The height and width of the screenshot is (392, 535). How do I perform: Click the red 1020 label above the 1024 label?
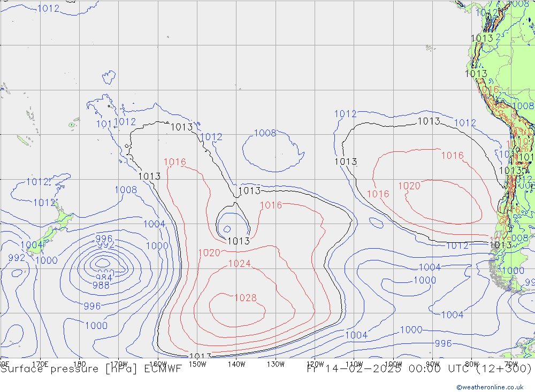pyautogui.click(x=209, y=253)
